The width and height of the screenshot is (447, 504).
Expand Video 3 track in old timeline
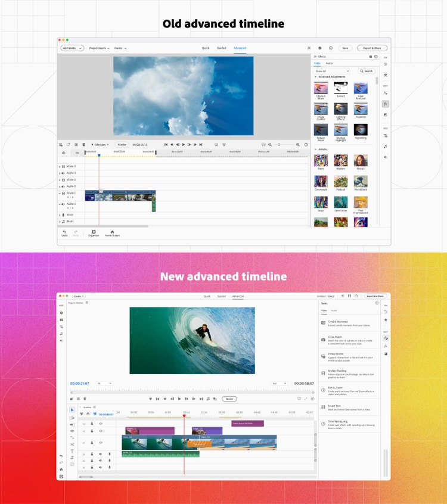[x=60, y=166]
